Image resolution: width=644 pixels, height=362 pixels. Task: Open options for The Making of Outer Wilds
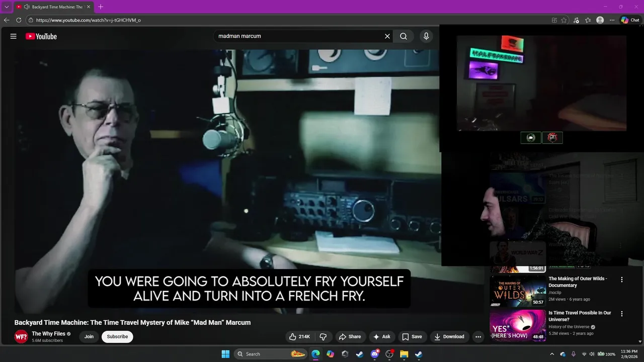tap(622, 280)
